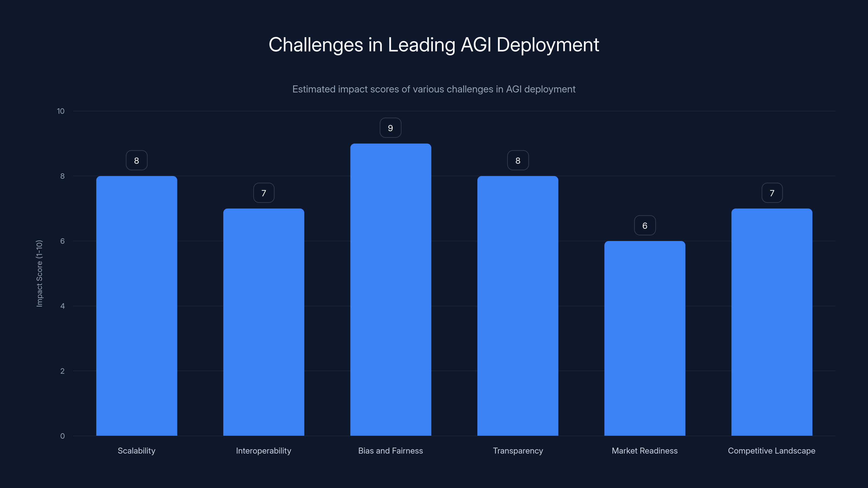The image size is (868, 488).
Task: Click the 'Impact Score (1-10)' y-axis title
Action: tap(39, 274)
